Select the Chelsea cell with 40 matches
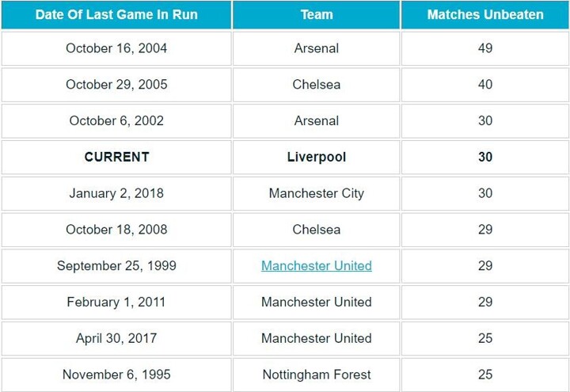The width and height of the screenshot is (570, 392). click(316, 85)
